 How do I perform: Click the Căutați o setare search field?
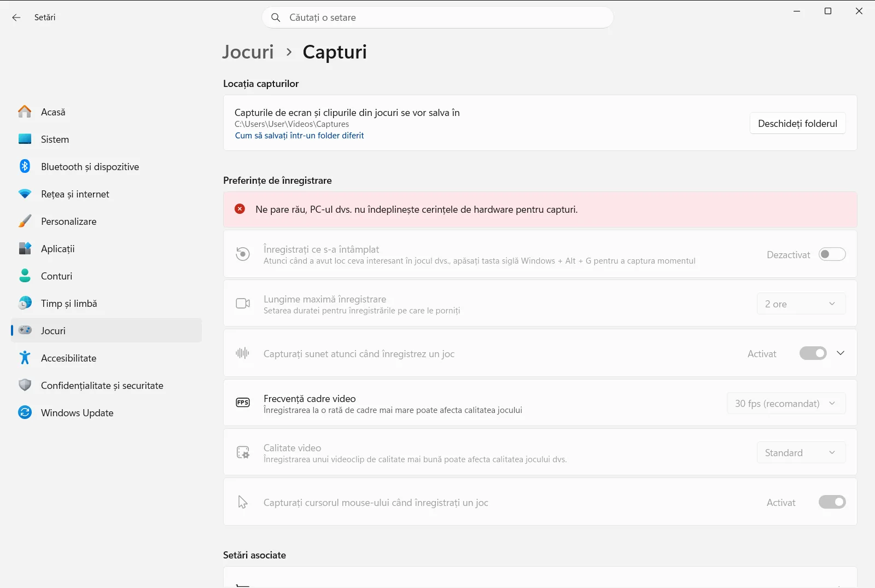click(437, 18)
